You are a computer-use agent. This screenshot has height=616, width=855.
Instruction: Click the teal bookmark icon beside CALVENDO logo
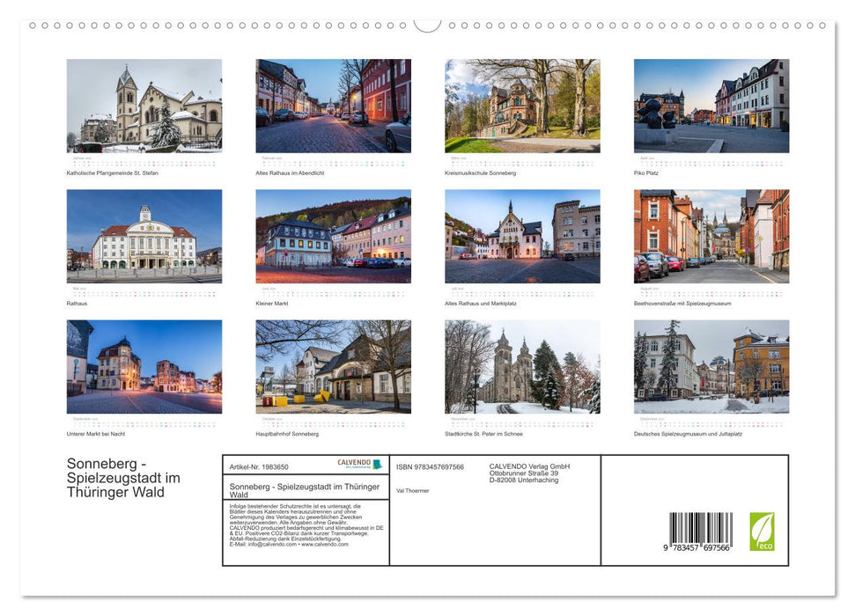pos(377,464)
